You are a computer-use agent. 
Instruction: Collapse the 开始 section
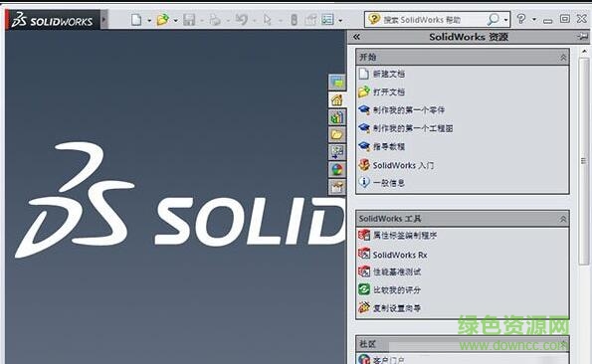563,58
